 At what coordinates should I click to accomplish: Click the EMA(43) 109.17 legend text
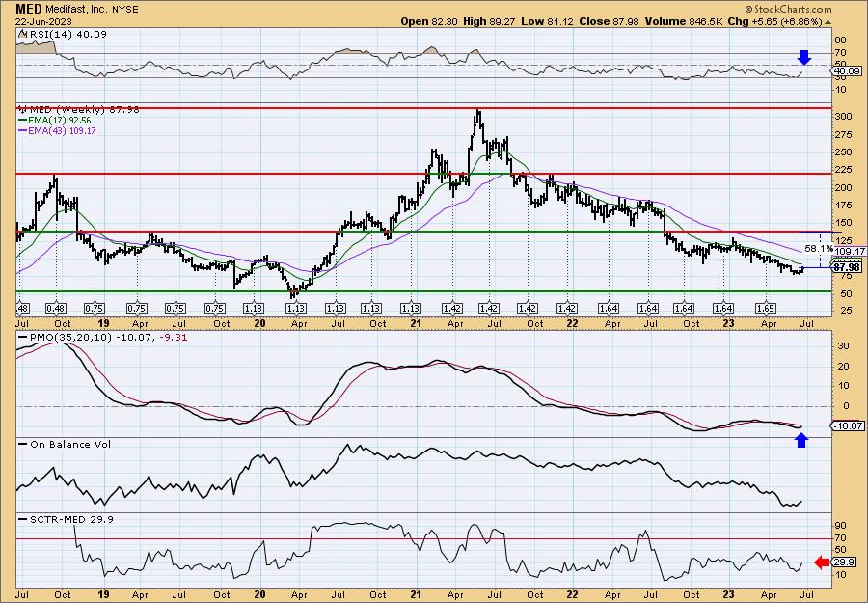(62, 130)
